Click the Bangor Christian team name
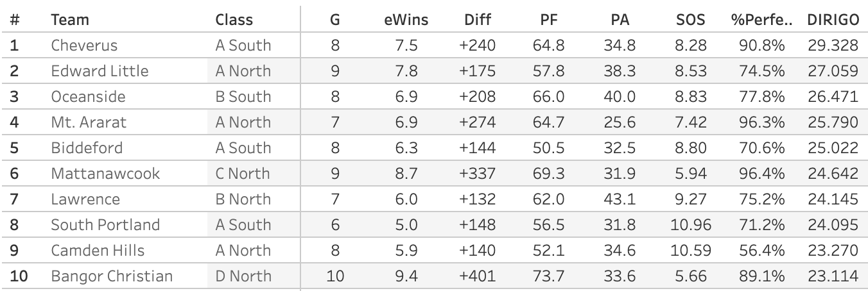The width and height of the screenshot is (868, 291). pos(112,276)
